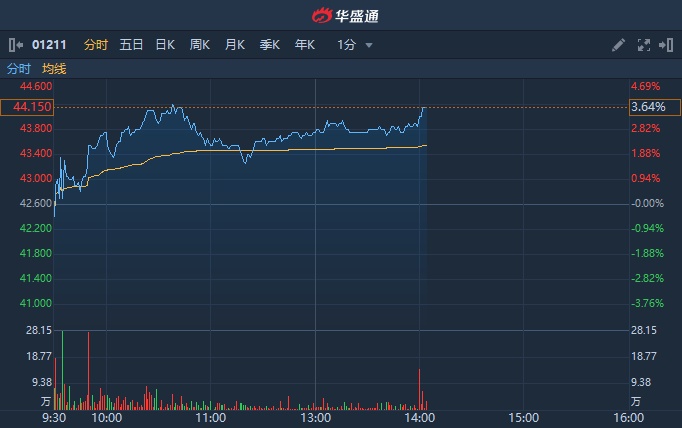This screenshot has height=428, width=682.
Task: Click the fullscreen expand icon
Action: pos(643,45)
